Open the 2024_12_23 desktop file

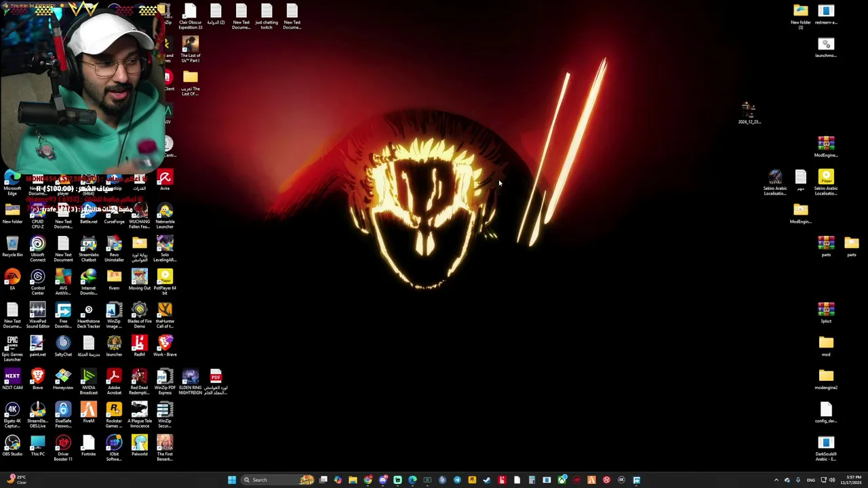[x=749, y=113]
